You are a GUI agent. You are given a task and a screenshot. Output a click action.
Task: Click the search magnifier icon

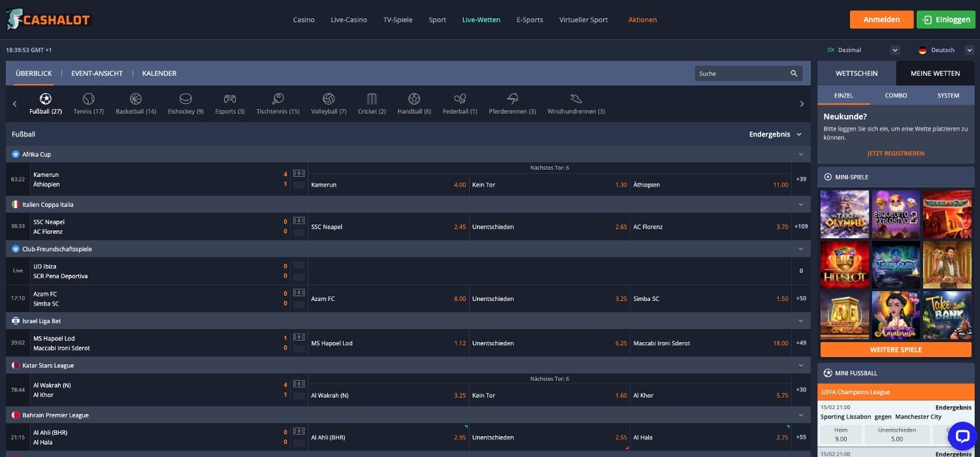[x=794, y=74]
